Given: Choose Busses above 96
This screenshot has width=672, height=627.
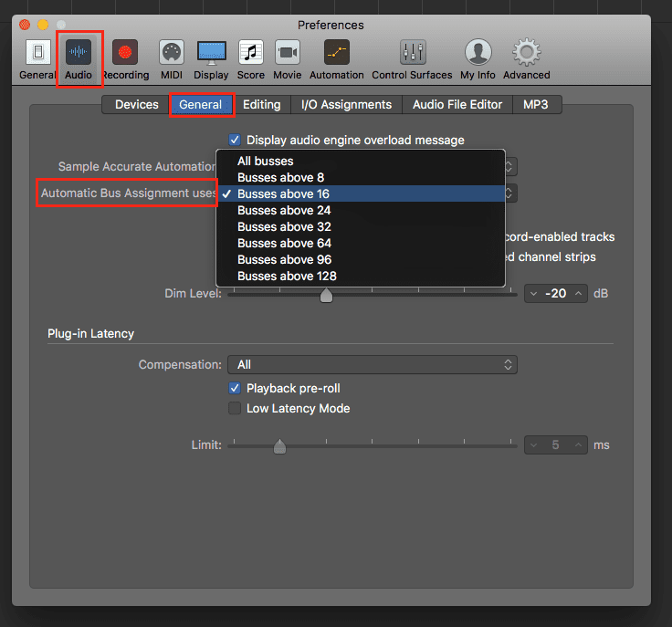Looking at the screenshot, I should tap(361, 259).
